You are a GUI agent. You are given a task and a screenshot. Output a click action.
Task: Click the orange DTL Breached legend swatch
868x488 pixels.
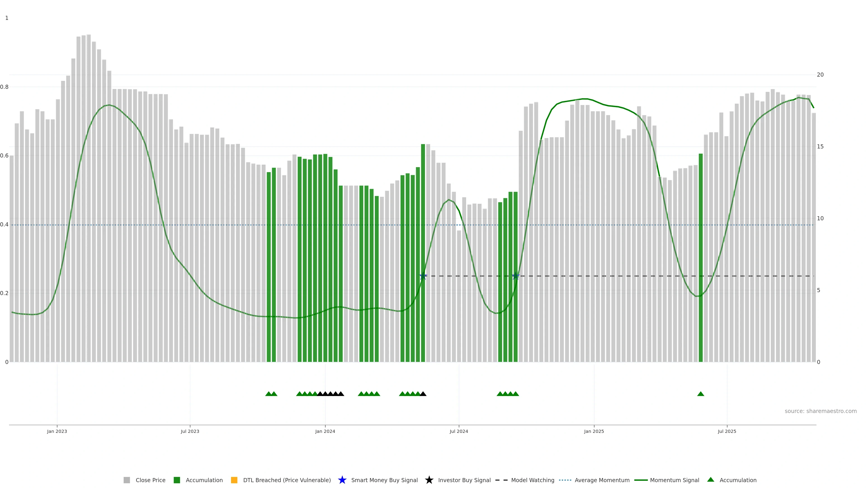tap(234, 480)
